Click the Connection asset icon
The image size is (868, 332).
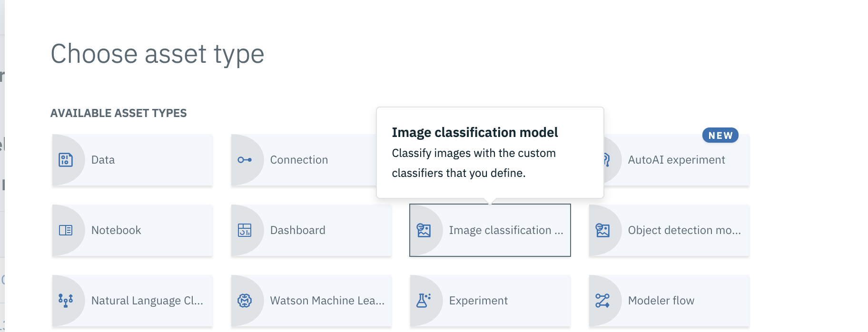(245, 160)
